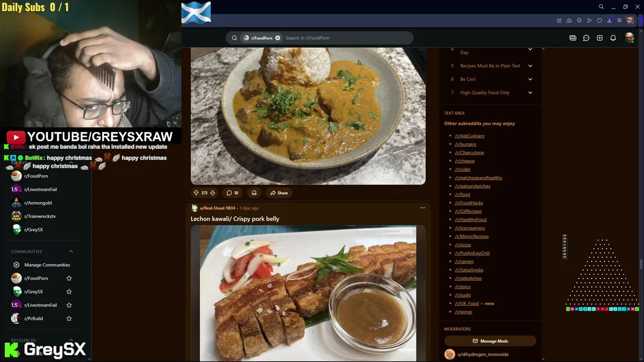Viewport: 644px width, 362px height.
Task: Open r/Asmongold from recent list
Action: coord(38,203)
